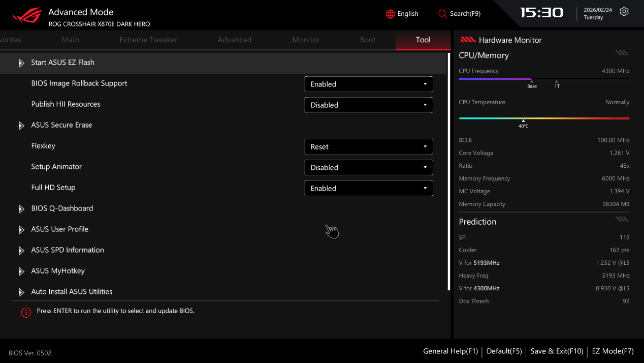The image size is (644, 363).
Task: Change Setup Animator Disabled setting
Action: [x=368, y=168]
